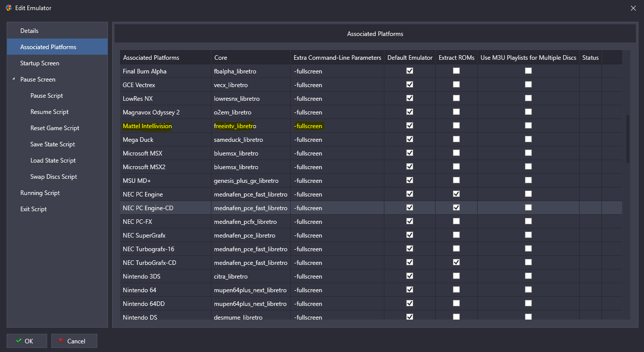Select the Pause Screen sidebar item
This screenshot has width=644, height=352.
click(38, 80)
